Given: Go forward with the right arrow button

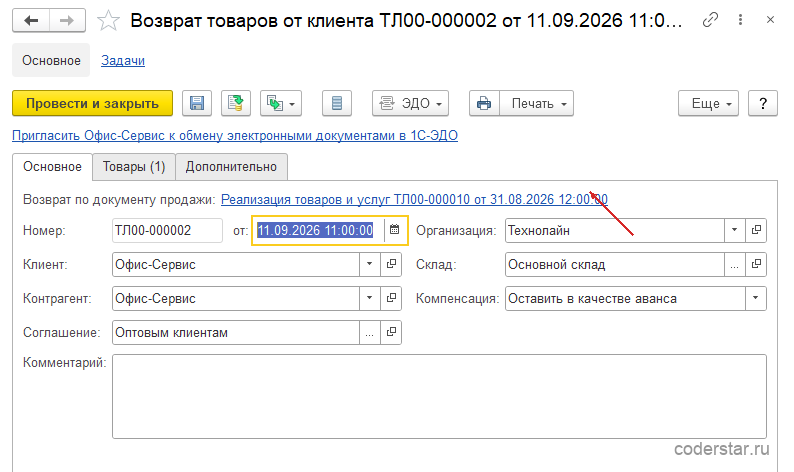Looking at the screenshot, I should point(67,21).
